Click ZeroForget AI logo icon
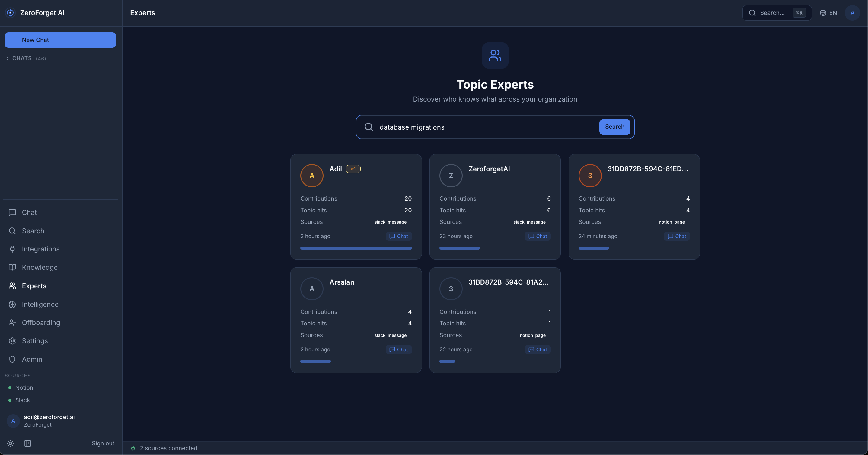Viewport: 868px width, 455px height. (11, 13)
